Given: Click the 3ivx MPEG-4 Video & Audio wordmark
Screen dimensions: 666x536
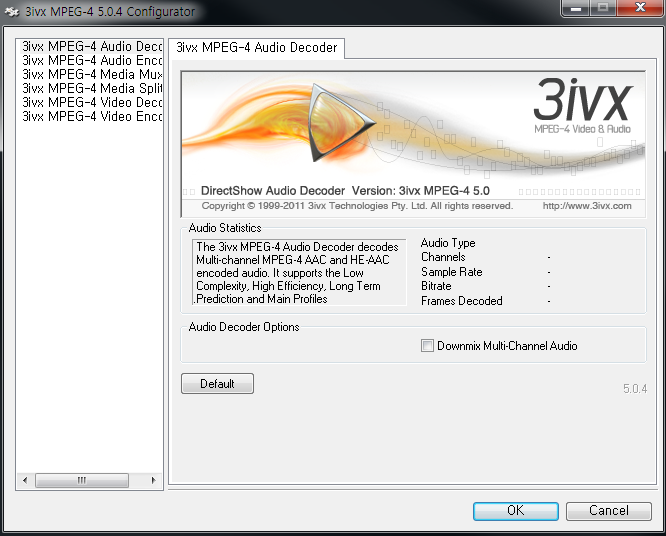Looking at the screenshot, I should pos(582,106).
